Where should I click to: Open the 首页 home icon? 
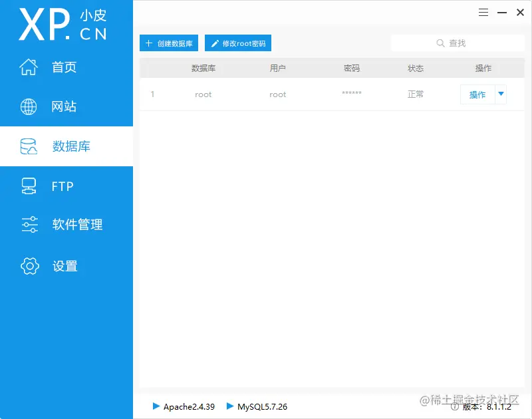[29, 67]
